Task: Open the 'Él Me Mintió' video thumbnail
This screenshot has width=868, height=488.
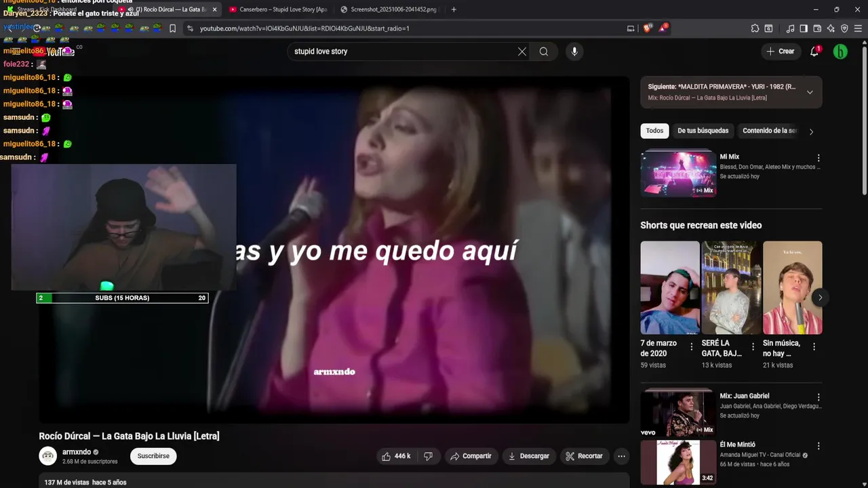Action: (678, 462)
